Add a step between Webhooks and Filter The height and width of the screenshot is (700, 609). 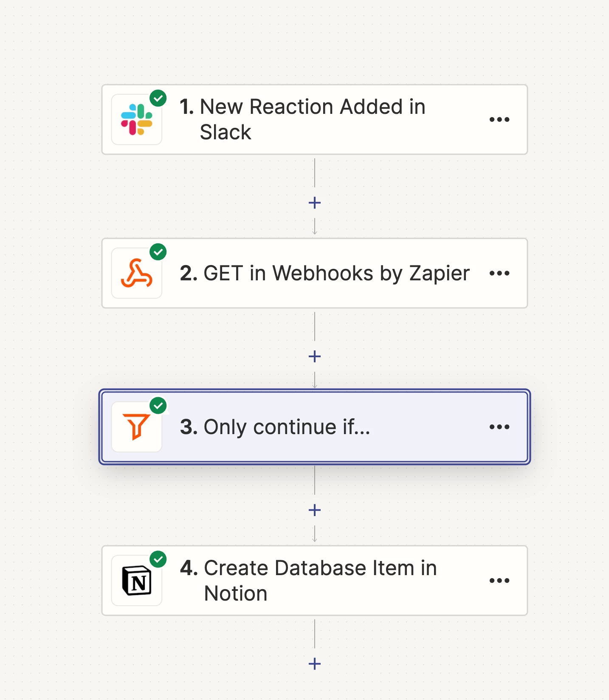tap(315, 357)
